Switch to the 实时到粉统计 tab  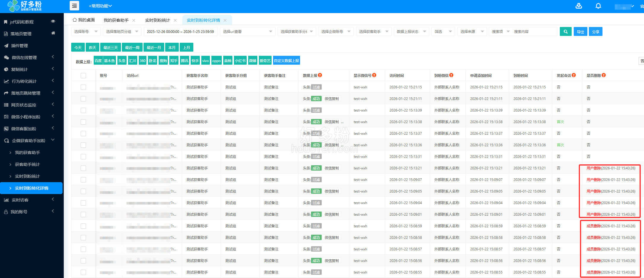(157, 20)
